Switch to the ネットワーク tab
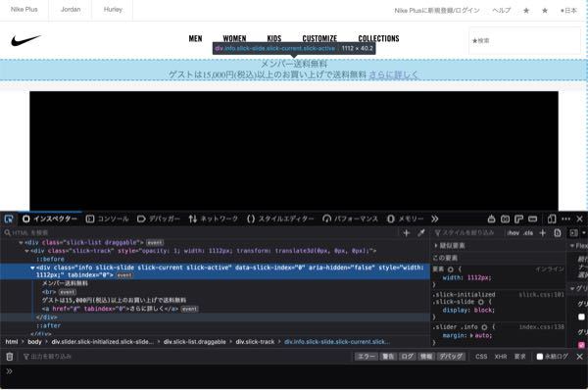The image size is (588, 390). (214, 219)
